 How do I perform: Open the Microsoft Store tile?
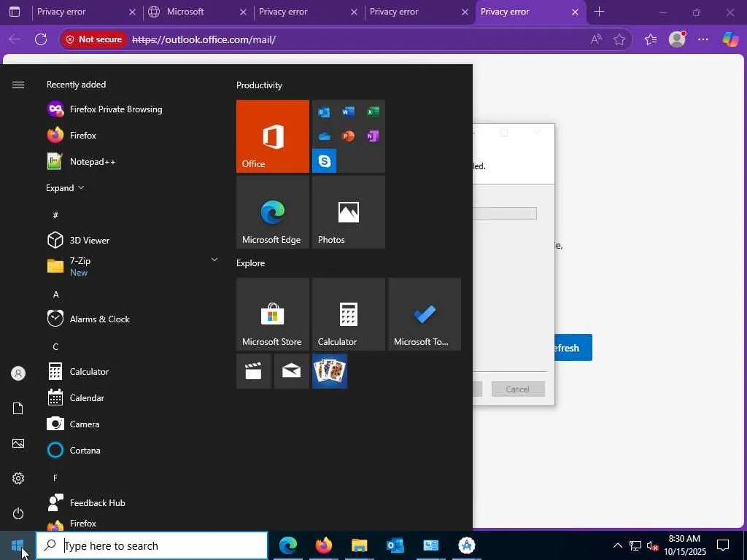click(x=273, y=314)
